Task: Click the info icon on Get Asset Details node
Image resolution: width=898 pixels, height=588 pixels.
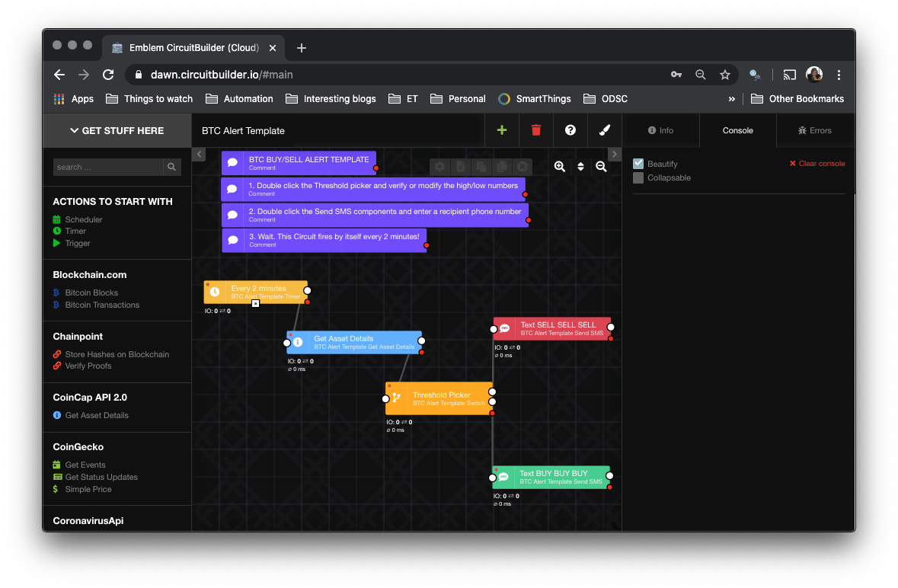Action: (x=298, y=342)
